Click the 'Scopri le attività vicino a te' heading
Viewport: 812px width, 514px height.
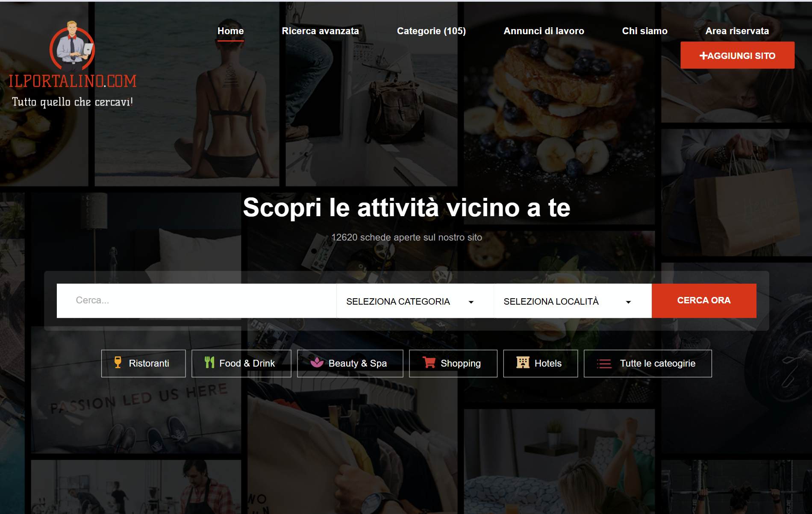point(406,208)
